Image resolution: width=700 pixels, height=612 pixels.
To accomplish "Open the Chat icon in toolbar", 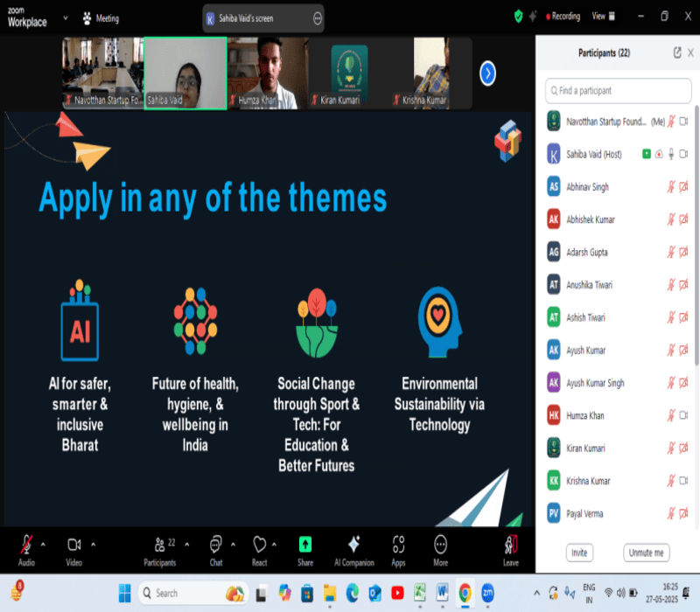I will click(215, 545).
